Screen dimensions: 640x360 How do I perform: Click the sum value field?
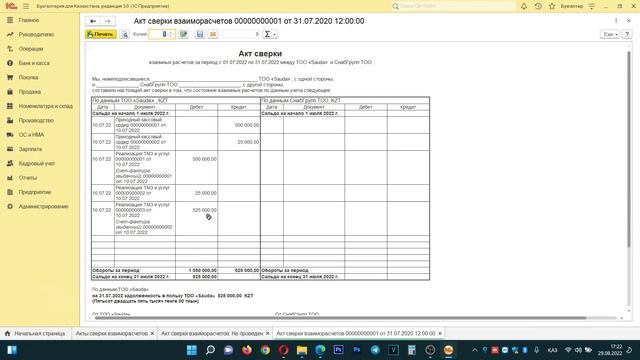tap(241, 34)
